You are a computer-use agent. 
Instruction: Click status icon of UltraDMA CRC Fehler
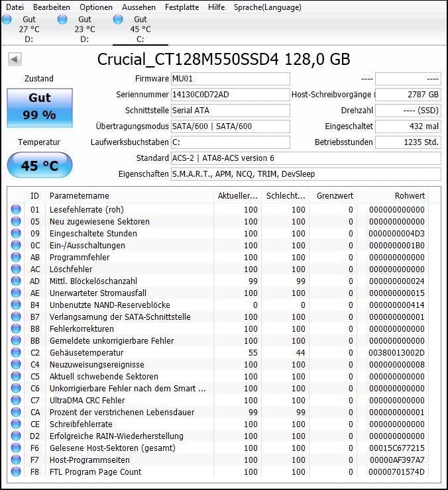(x=16, y=400)
